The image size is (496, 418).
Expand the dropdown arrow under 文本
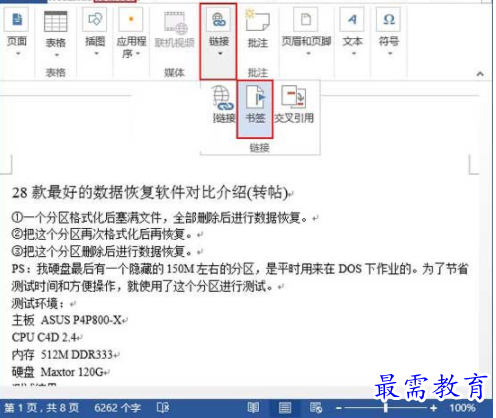click(x=354, y=53)
